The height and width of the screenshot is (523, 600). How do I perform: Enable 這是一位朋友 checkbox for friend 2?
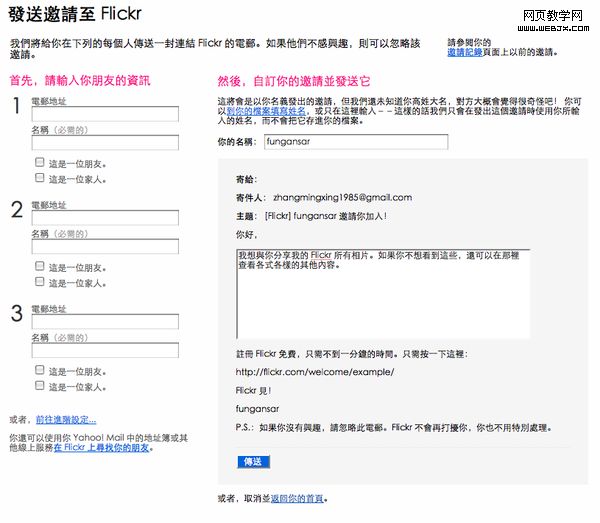[39, 266]
